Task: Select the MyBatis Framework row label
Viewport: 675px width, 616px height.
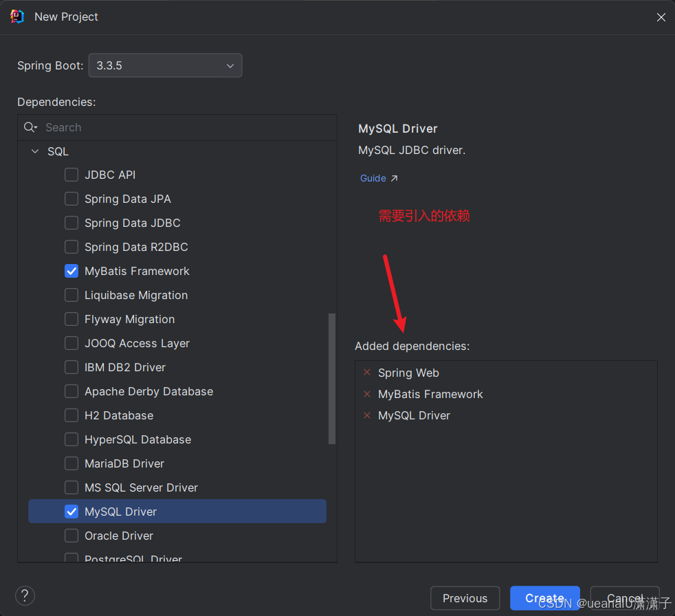Action: coord(137,271)
